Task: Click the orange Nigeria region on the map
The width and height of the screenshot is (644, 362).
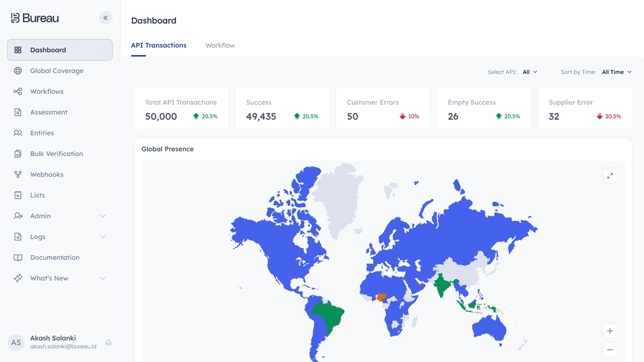Action: [x=381, y=297]
